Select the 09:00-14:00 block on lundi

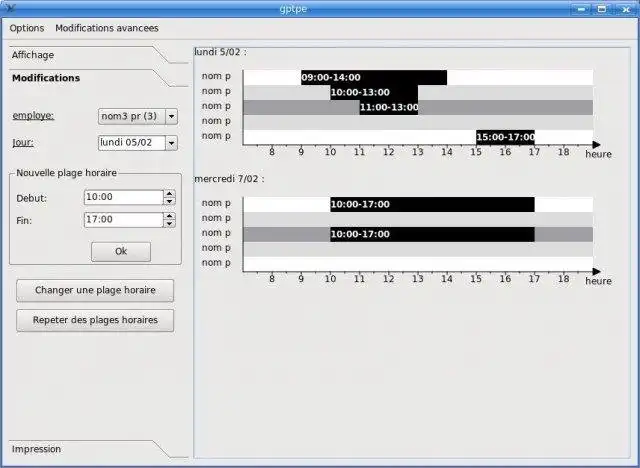pos(374,78)
